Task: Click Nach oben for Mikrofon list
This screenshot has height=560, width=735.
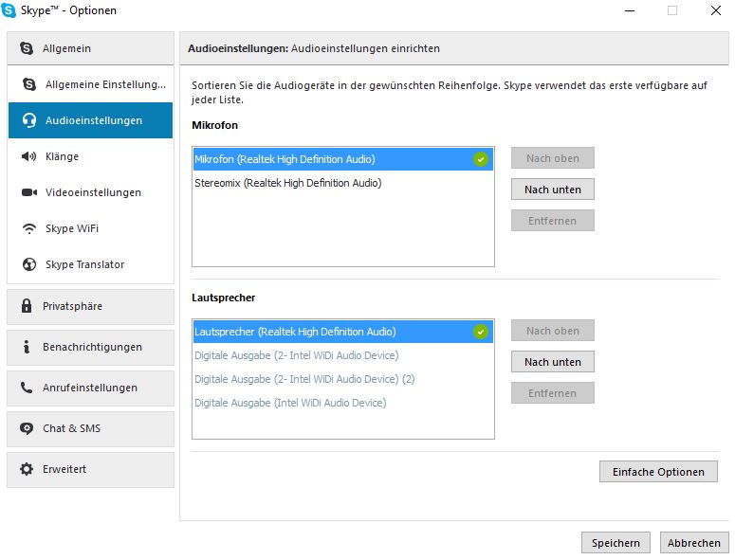Action: click(553, 158)
